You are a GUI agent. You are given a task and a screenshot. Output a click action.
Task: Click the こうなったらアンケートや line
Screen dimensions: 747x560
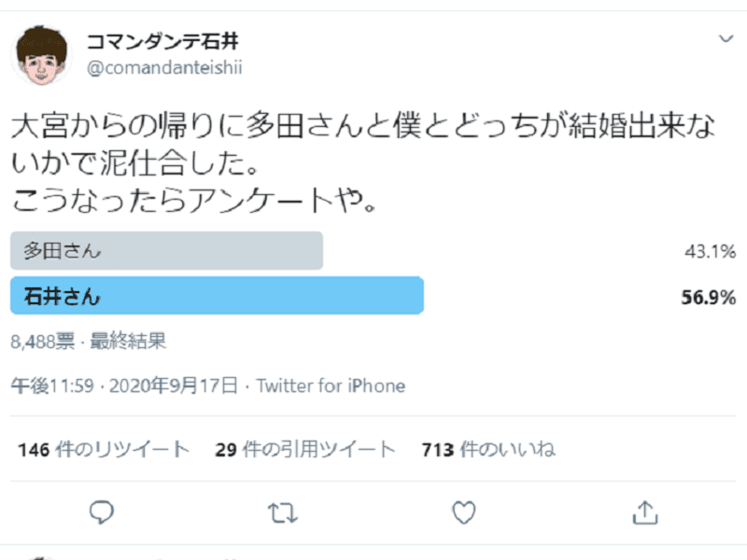pyautogui.click(x=194, y=200)
